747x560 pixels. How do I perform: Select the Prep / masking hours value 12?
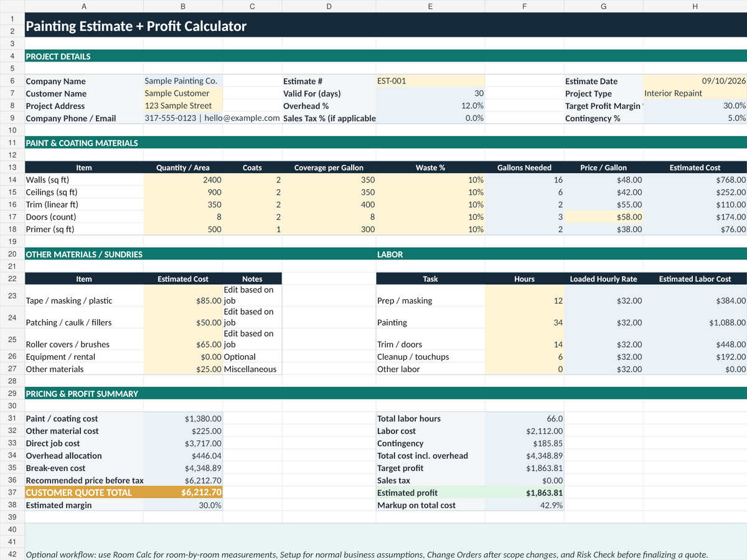(524, 296)
